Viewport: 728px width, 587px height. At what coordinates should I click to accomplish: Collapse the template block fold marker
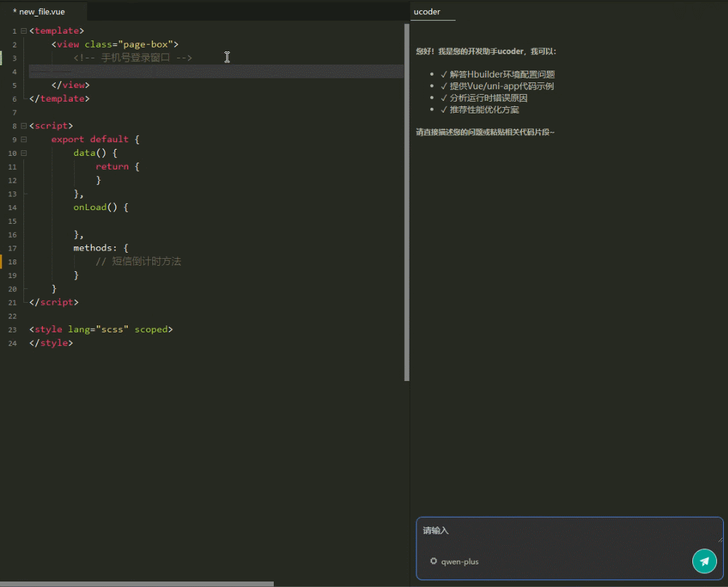(x=23, y=31)
